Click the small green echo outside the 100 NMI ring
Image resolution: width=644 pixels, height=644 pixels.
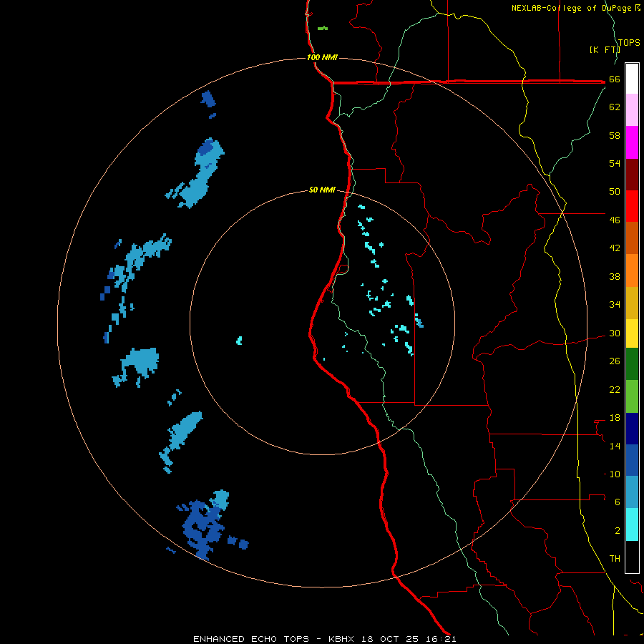[323, 29]
